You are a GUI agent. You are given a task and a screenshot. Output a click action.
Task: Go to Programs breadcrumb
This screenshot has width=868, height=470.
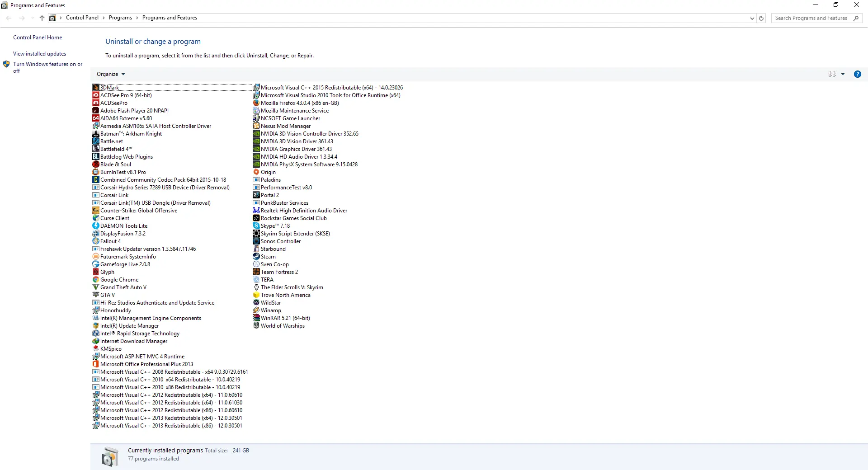click(x=120, y=18)
